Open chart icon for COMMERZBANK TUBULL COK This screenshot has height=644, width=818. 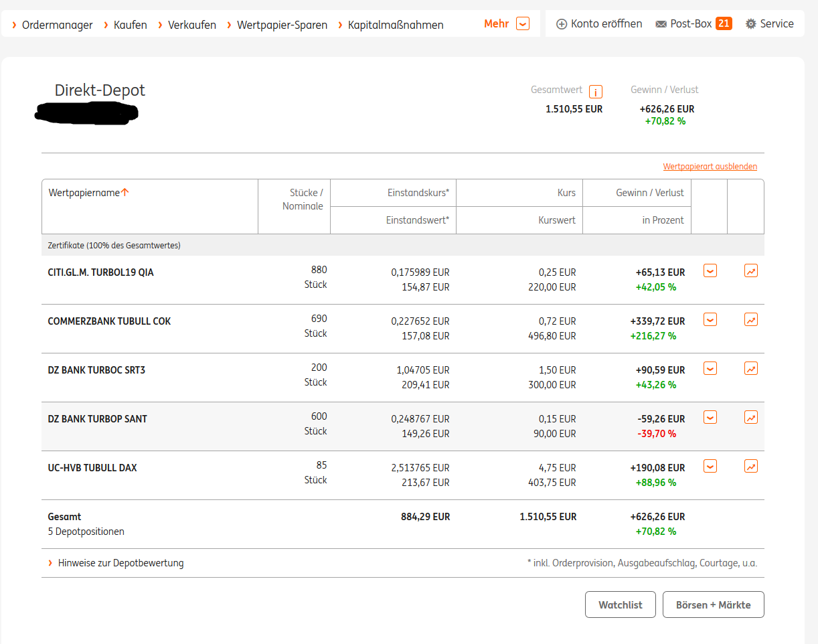[751, 320]
